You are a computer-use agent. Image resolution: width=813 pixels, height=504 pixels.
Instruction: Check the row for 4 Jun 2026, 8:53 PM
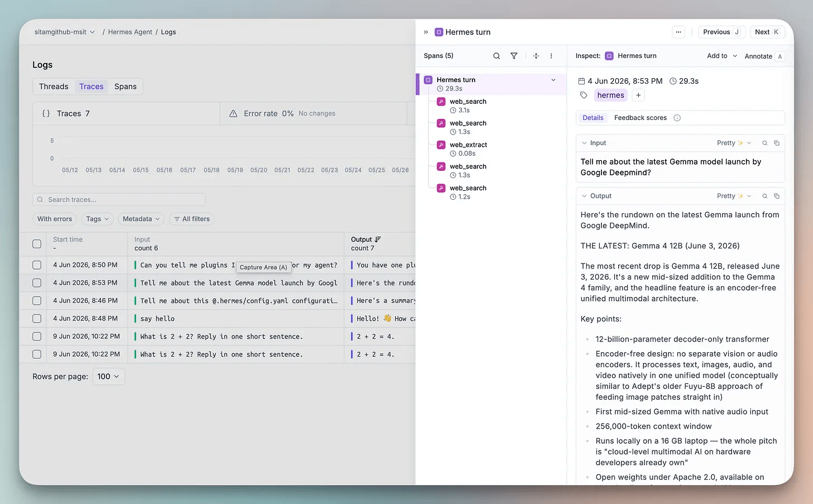(x=37, y=283)
